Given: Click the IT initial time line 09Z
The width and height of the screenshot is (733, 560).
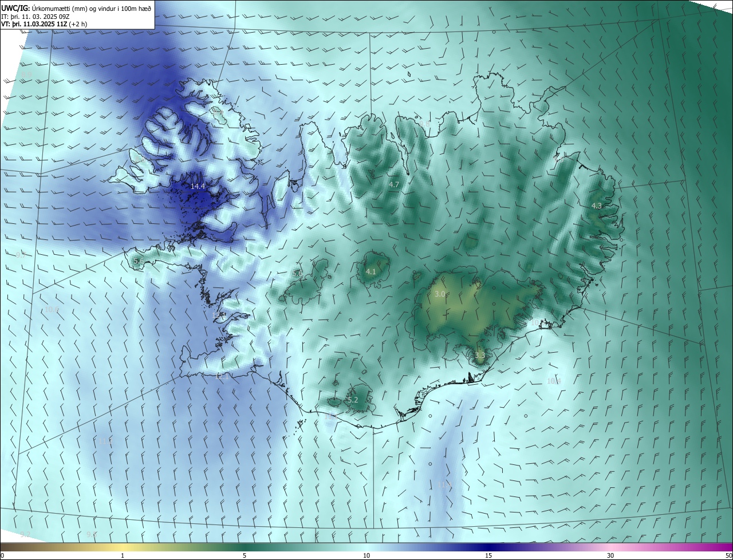Looking at the screenshot, I should [36, 17].
